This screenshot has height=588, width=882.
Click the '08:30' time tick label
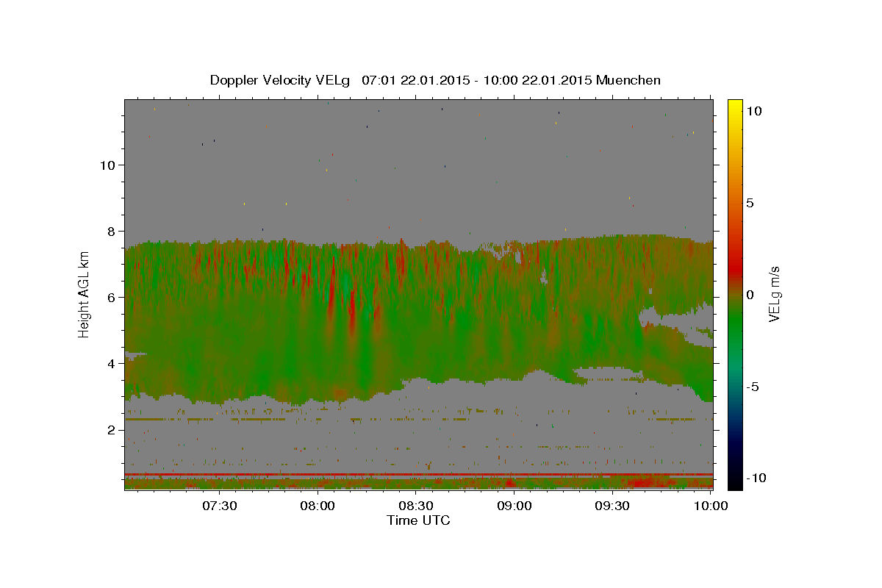pos(416,506)
